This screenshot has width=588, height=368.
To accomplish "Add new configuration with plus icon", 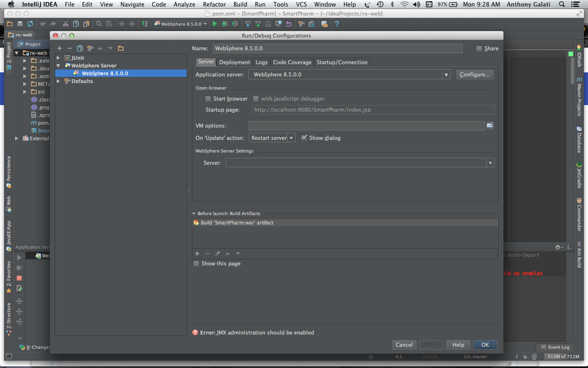I will pos(60,48).
